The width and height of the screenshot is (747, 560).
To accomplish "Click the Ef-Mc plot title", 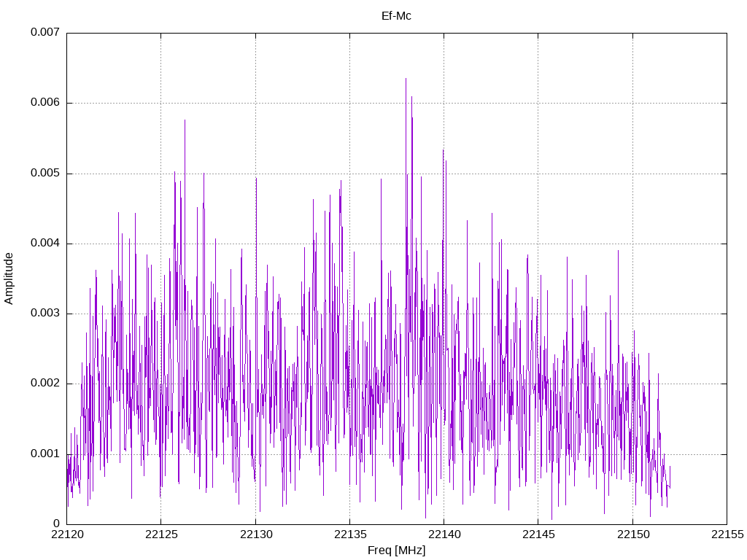I will pyautogui.click(x=396, y=16).
